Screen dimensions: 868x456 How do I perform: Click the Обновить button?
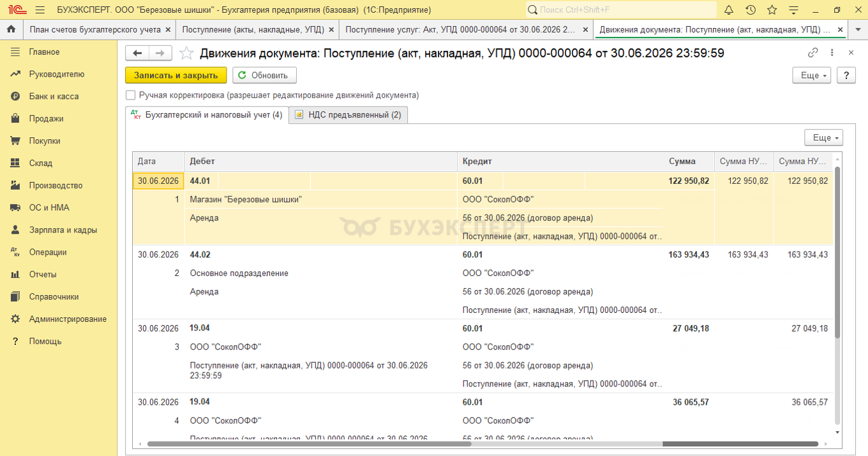(x=264, y=75)
